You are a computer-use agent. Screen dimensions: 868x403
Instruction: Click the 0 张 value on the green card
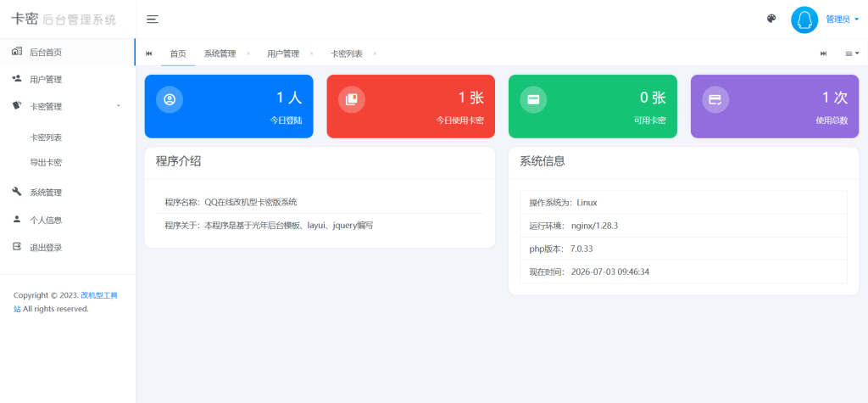[x=653, y=98]
